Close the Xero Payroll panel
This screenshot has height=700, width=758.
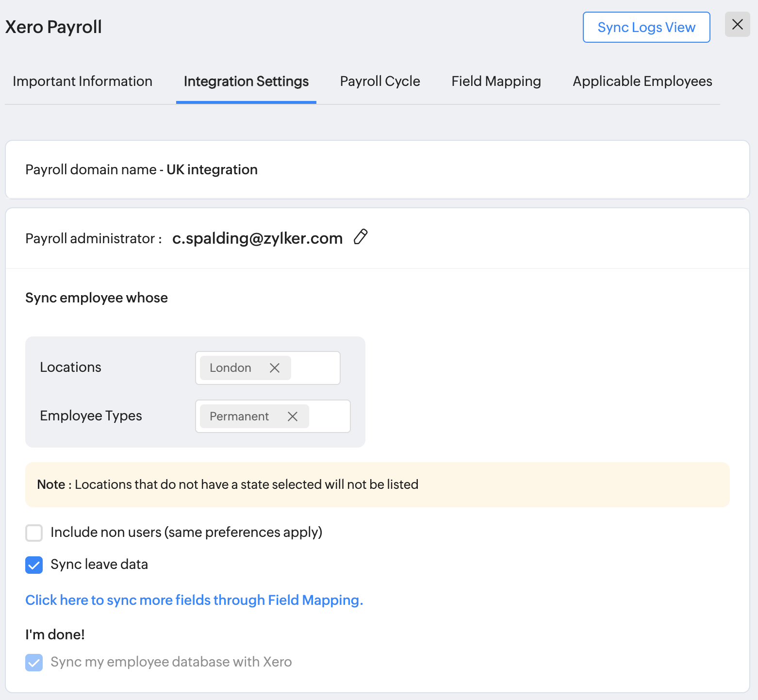737,25
